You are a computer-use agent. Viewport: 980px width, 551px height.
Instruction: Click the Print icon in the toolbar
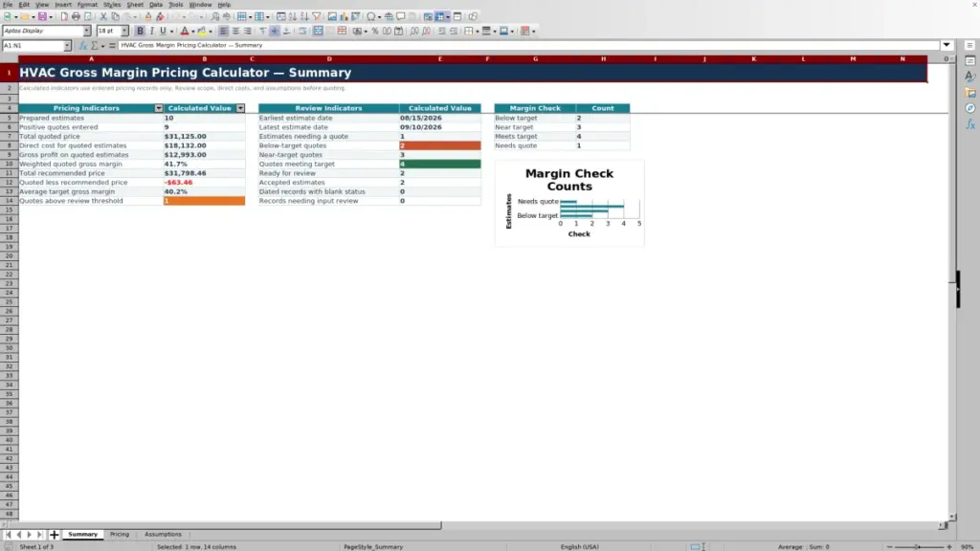click(x=76, y=17)
